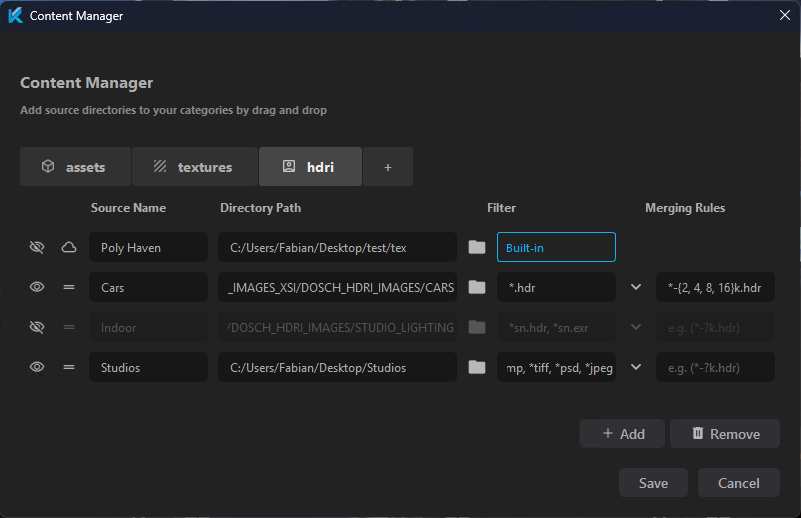Click the drag handle for Studios row
This screenshot has height=518, width=801.
coord(69,367)
